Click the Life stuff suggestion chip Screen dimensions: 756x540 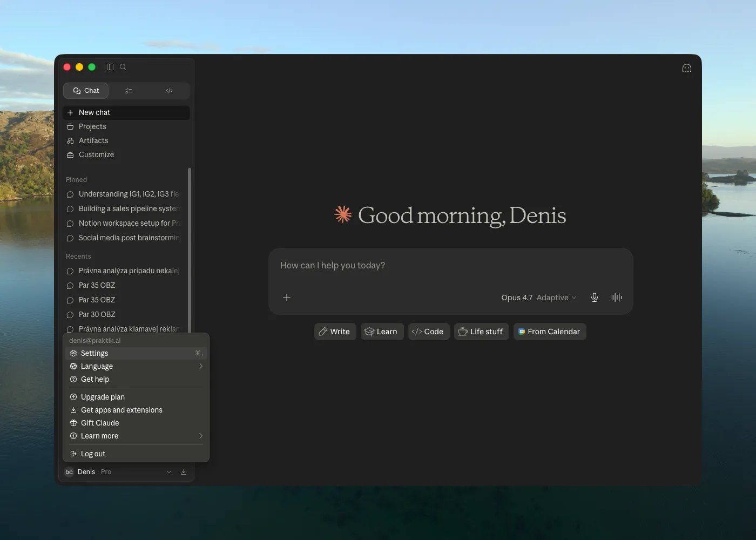click(481, 332)
